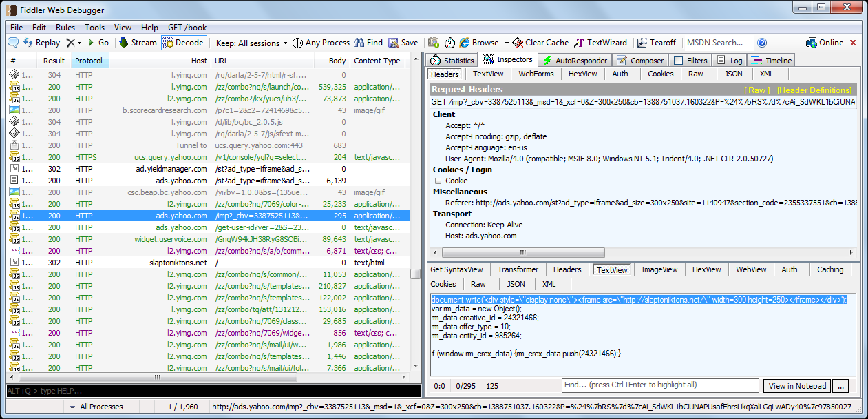Click the QuickExec command box
Screen dimensions: 868x419
[213, 391]
